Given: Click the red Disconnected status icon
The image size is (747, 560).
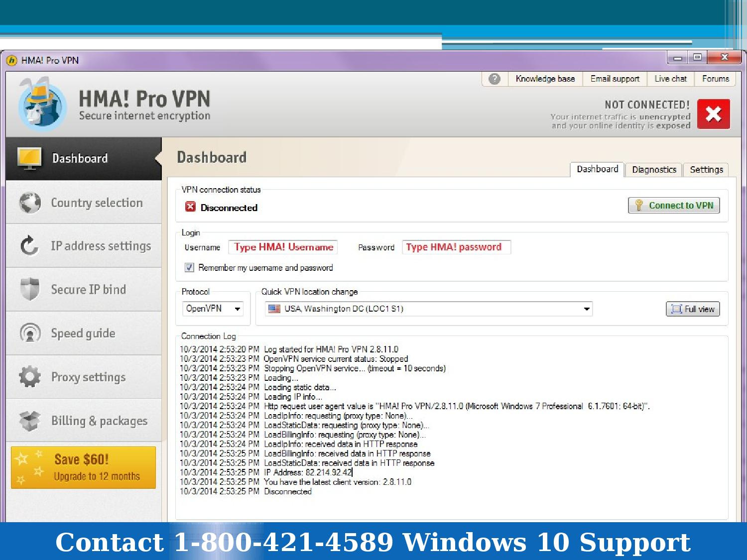Looking at the screenshot, I should coord(190,207).
